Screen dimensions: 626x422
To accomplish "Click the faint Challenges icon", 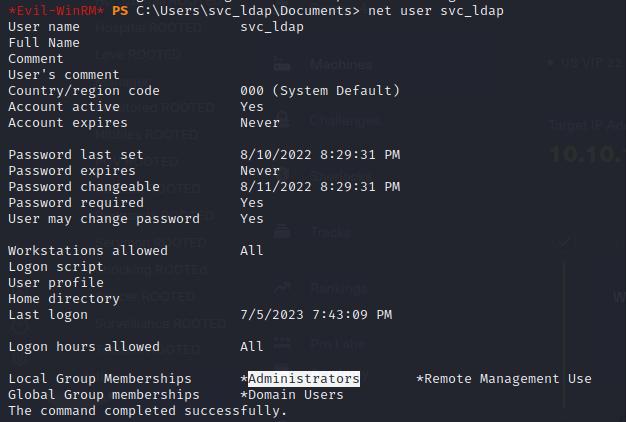I will 283,120.
